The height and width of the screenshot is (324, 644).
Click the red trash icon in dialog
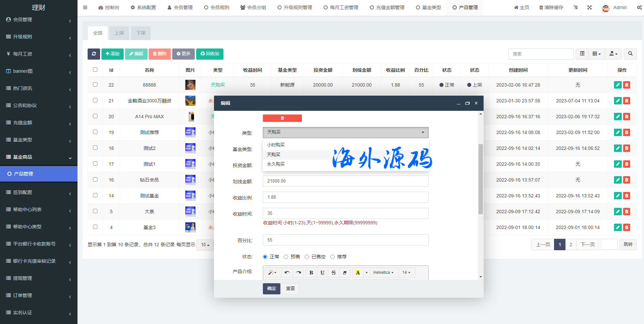point(282,118)
